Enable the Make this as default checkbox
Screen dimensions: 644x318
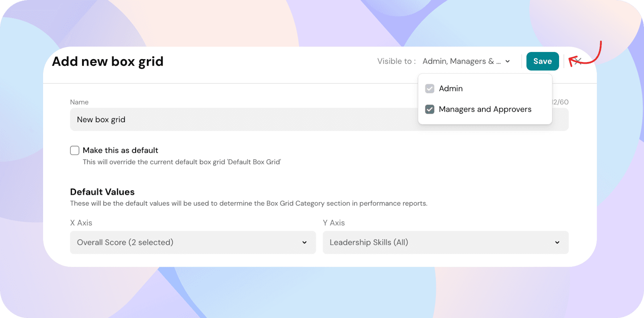[x=74, y=150]
